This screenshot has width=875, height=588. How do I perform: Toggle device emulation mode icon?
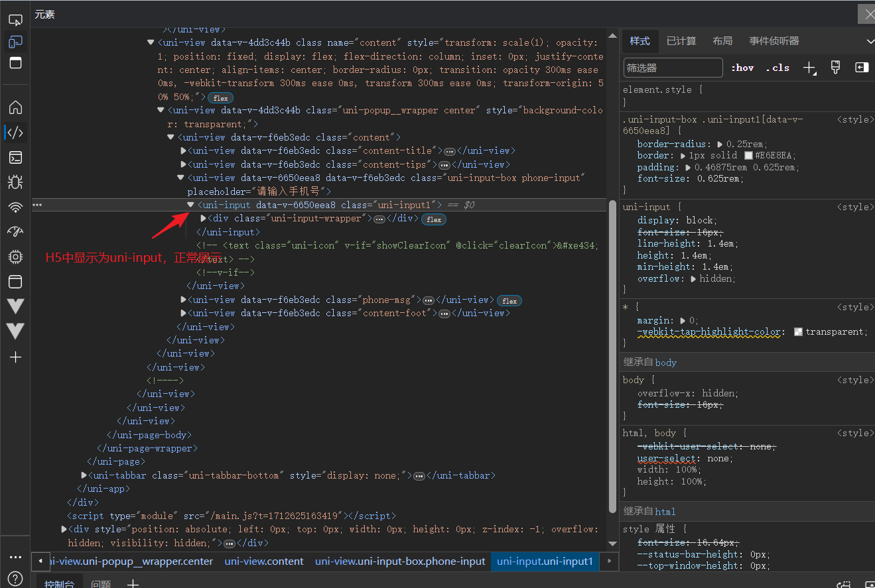pyautogui.click(x=15, y=42)
